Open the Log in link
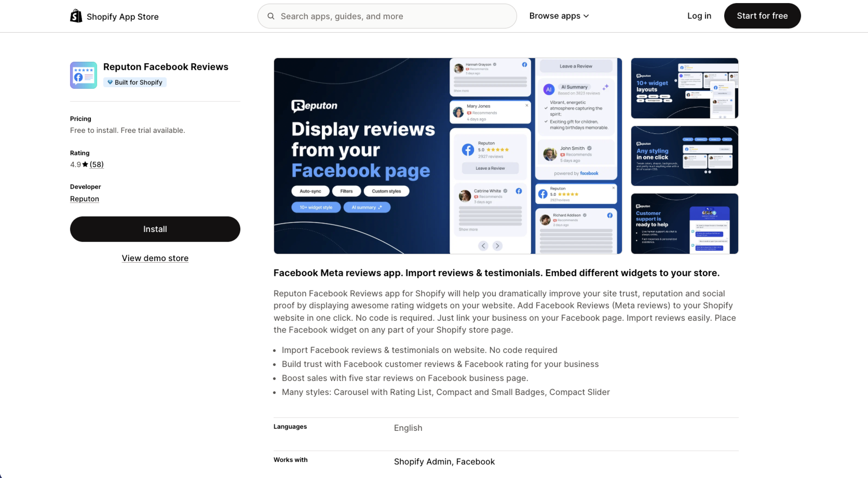This screenshot has height=478, width=868. 699,16
